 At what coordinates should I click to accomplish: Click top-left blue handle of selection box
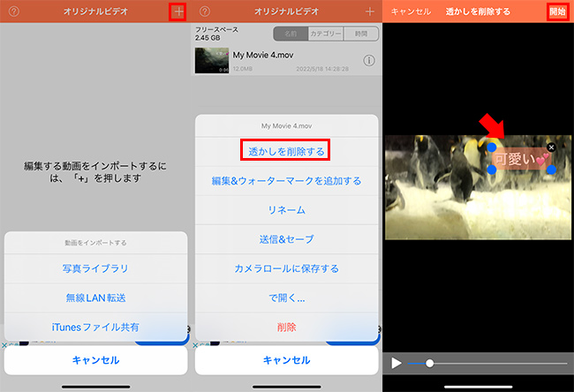(492, 147)
